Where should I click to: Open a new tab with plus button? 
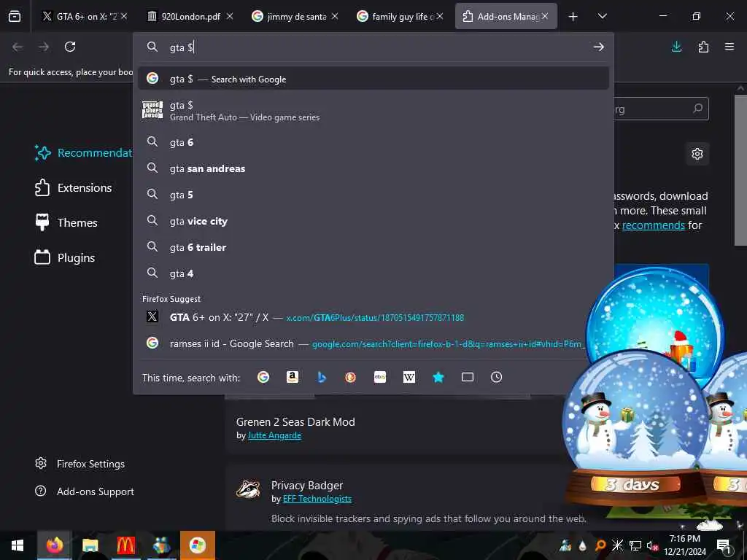pyautogui.click(x=573, y=17)
